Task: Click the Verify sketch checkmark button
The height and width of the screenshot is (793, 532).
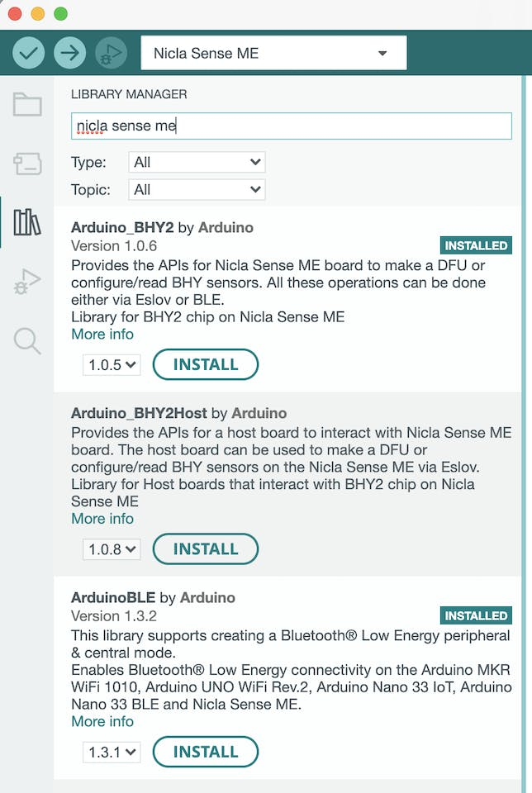Action: click(29, 53)
